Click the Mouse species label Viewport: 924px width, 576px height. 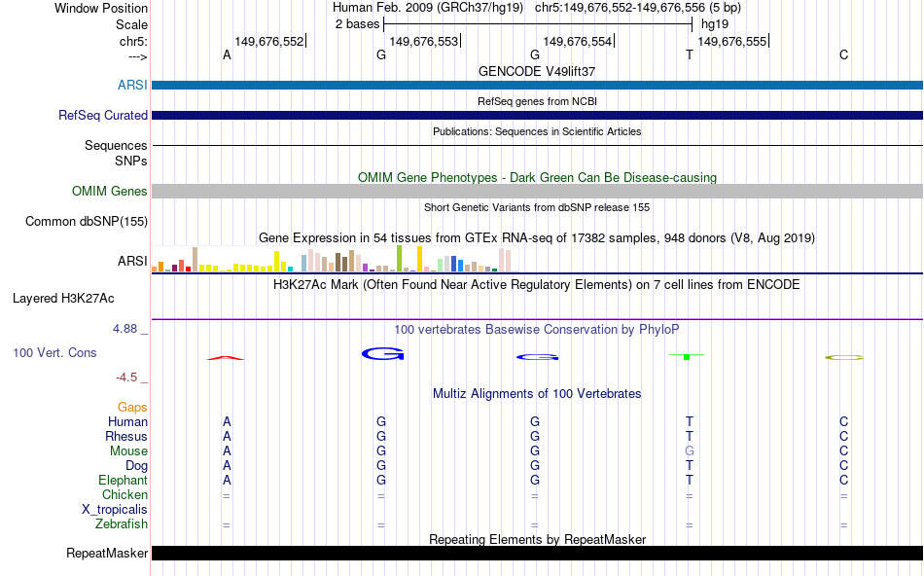pos(128,451)
